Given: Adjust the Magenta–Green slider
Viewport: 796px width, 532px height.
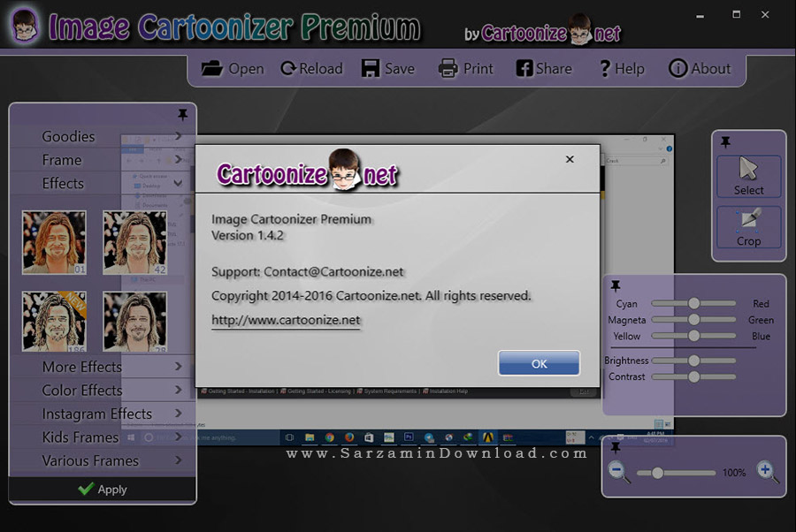Looking at the screenshot, I should tap(693, 320).
